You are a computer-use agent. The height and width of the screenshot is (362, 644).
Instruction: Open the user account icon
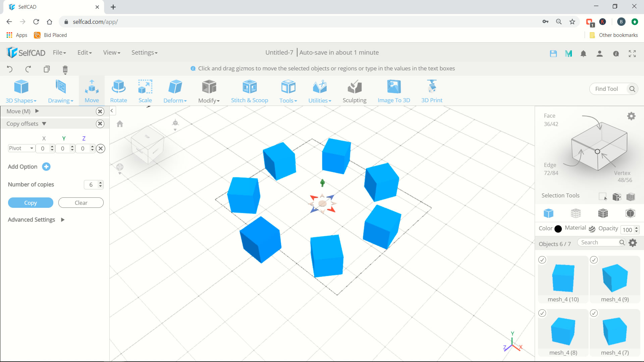pyautogui.click(x=600, y=54)
